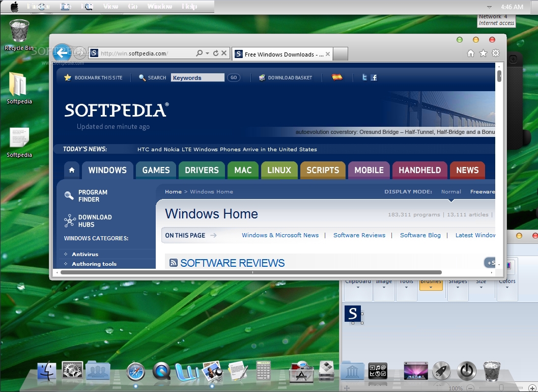Open favorites with the star icon
The height and width of the screenshot is (392, 538).
(483, 53)
